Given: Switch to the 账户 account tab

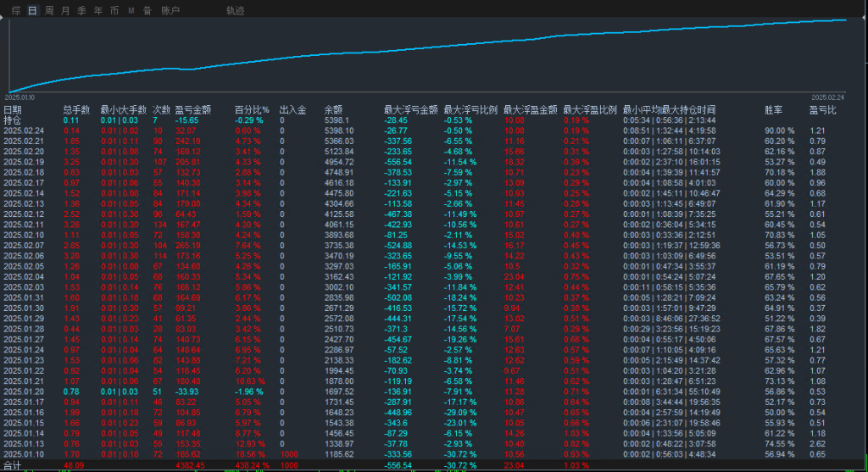Looking at the screenshot, I should click(x=170, y=11).
